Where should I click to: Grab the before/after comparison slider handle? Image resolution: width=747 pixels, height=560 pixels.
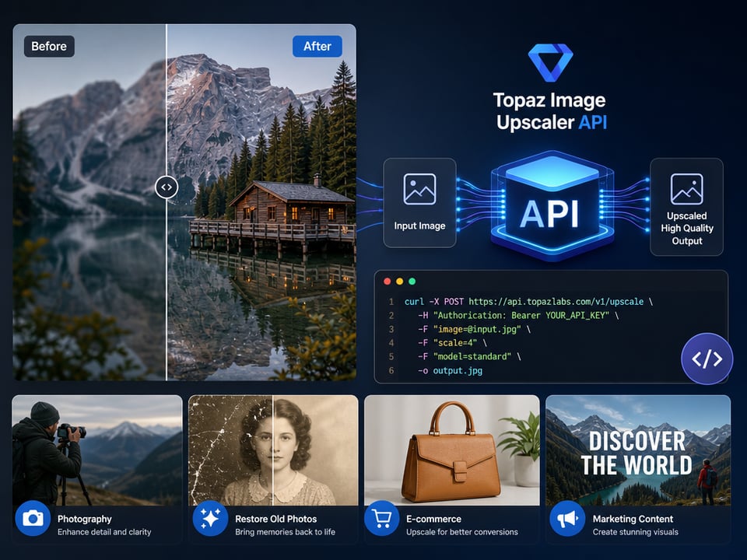[x=167, y=187]
